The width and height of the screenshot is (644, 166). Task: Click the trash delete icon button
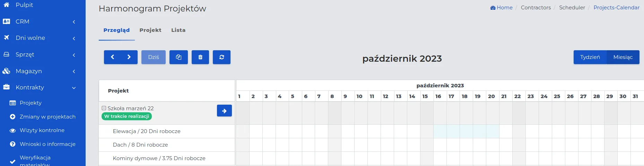pyautogui.click(x=200, y=57)
